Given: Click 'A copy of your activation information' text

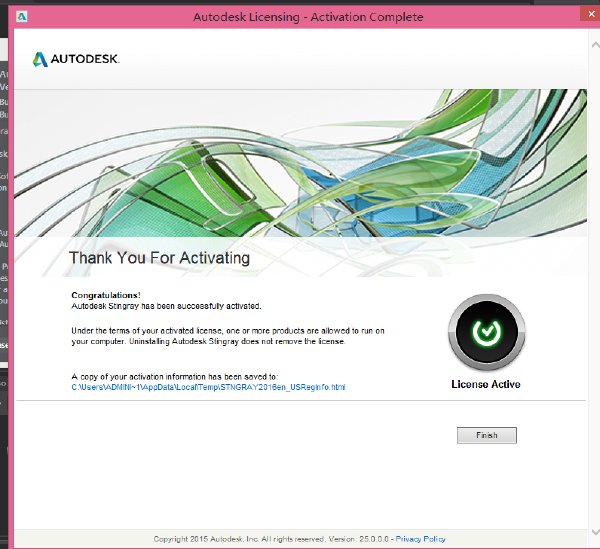Looking at the screenshot, I should (175, 376).
